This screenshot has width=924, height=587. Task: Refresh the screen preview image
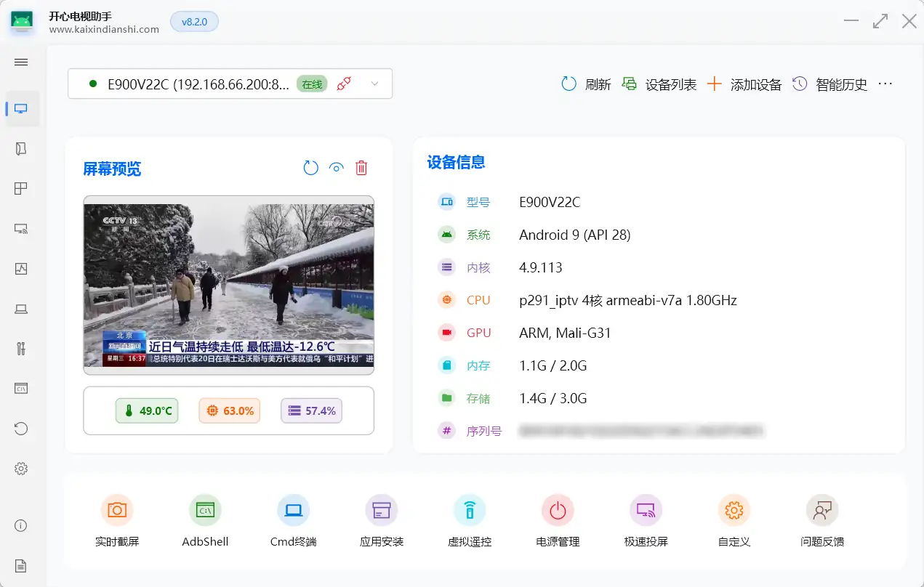click(310, 169)
